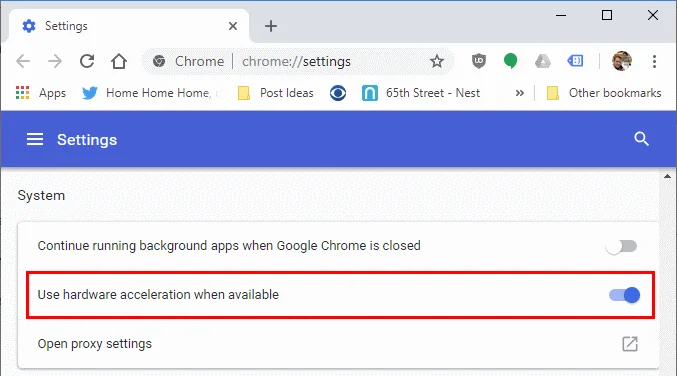Close the Settings tab
The width and height of the screenshot is (677, 376).
233,26
